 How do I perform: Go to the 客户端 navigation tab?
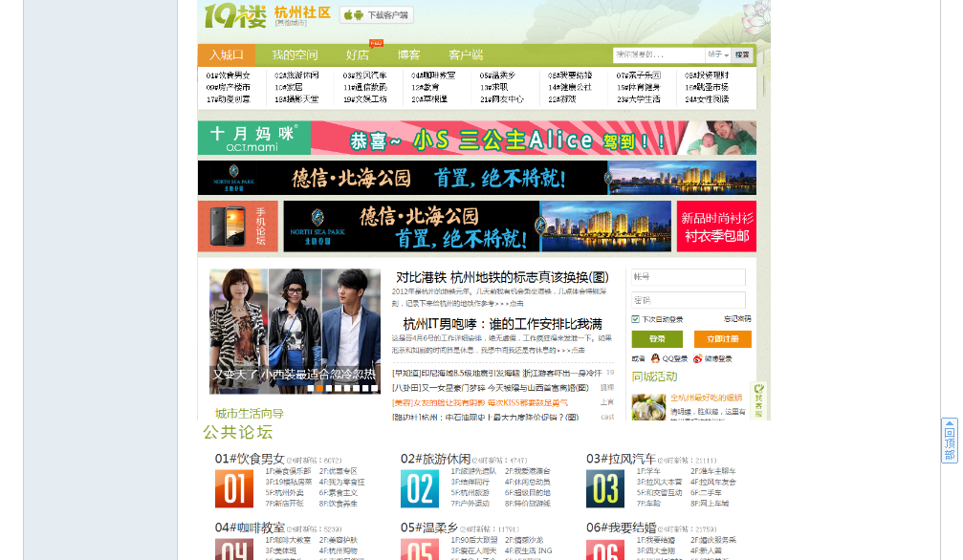click(466, 54)
